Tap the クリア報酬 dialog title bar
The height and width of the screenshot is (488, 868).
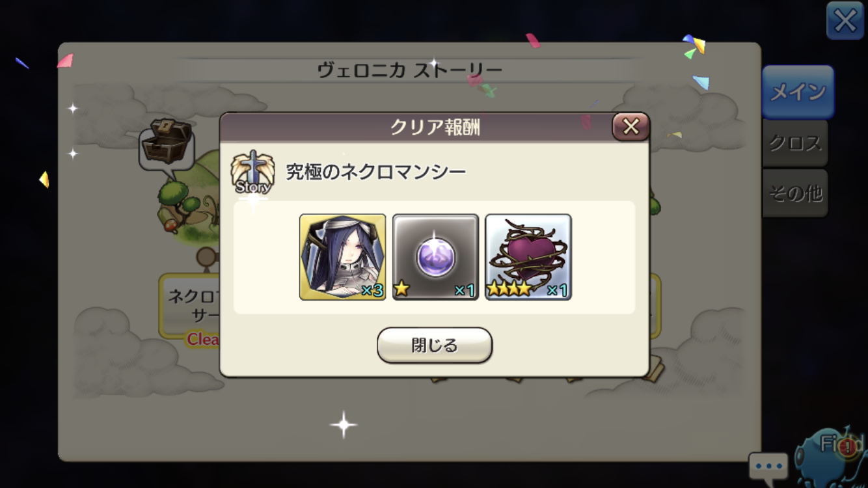pos(435,128)
